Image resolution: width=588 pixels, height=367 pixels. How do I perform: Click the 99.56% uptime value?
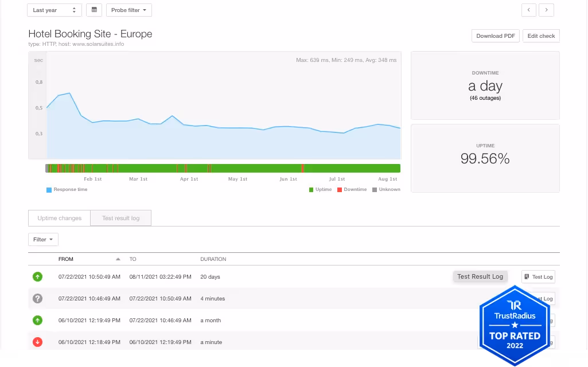click(x=485, y=159)
